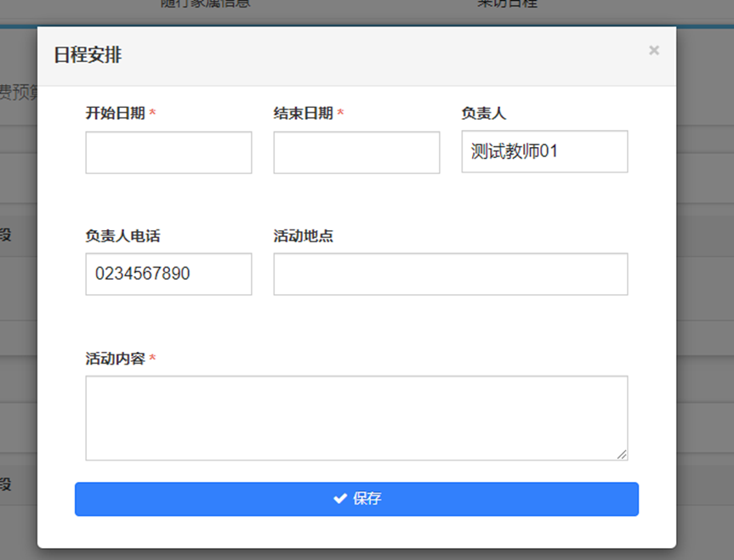Click inside the 活动内容 text area
734x560 pixels.
click(356, 418)
